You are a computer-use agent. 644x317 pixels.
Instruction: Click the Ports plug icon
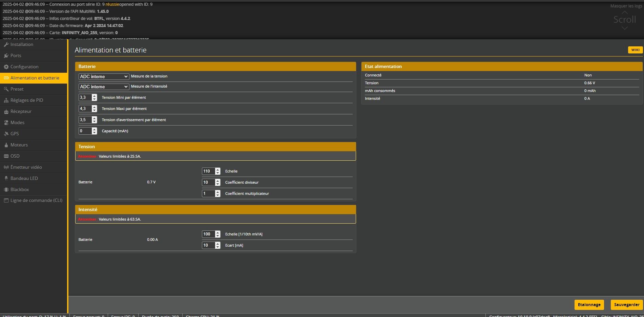[6, 56]
